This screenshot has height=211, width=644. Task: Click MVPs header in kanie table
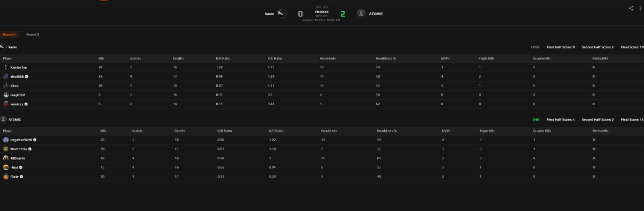pyautogui.click(x=445, y=58)
